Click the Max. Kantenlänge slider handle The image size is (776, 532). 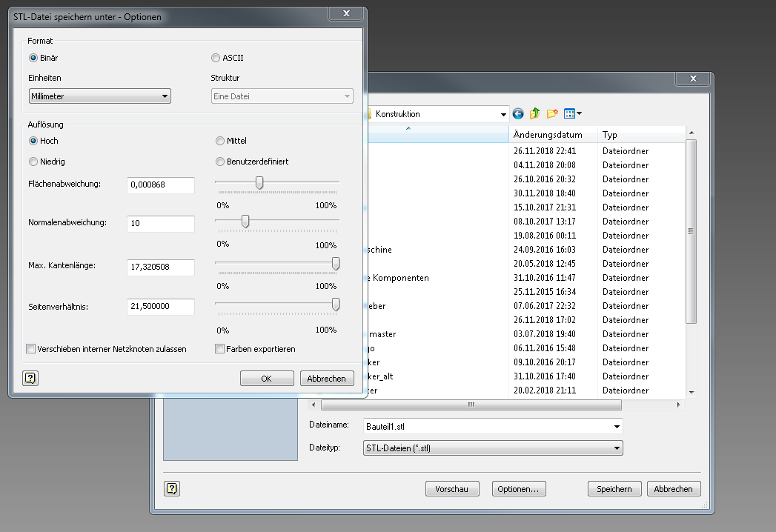(x=336, y=264)
